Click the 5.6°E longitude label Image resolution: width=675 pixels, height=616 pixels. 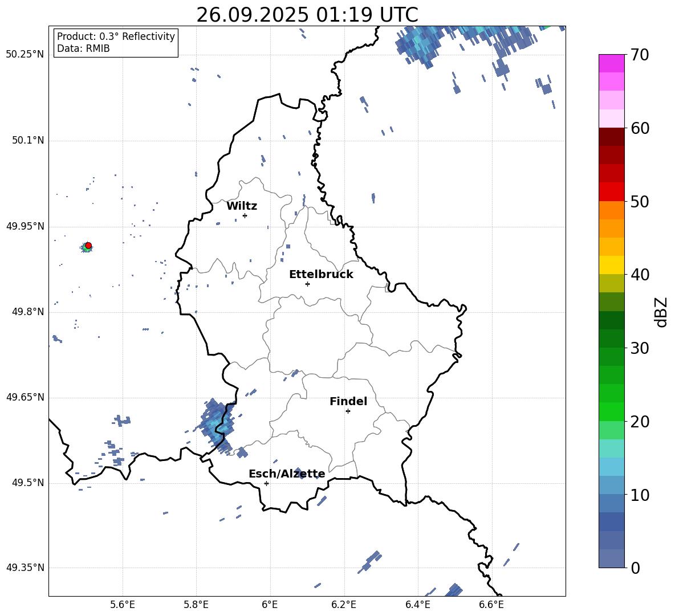click(123, 605)
